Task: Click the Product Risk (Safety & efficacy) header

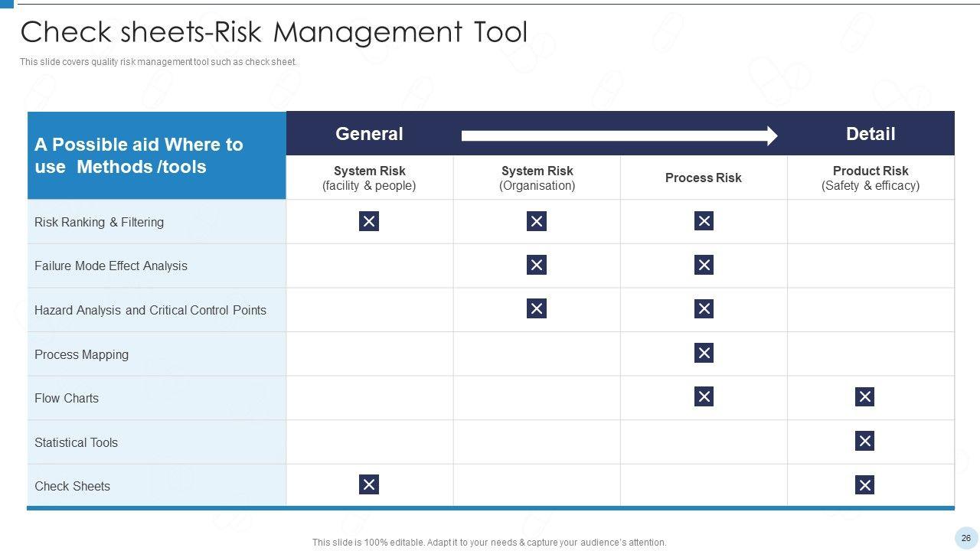Action: (871, 178)
